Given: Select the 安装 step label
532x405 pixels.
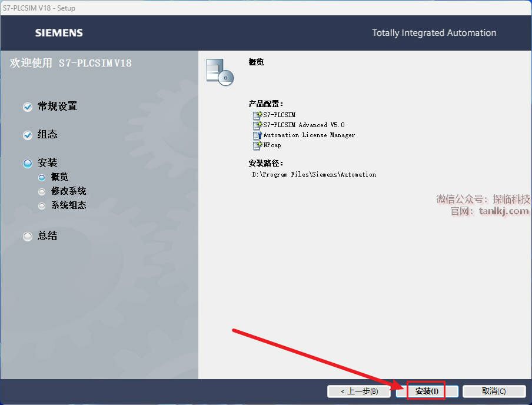Looking at the screenshot, I should point(48,162).
